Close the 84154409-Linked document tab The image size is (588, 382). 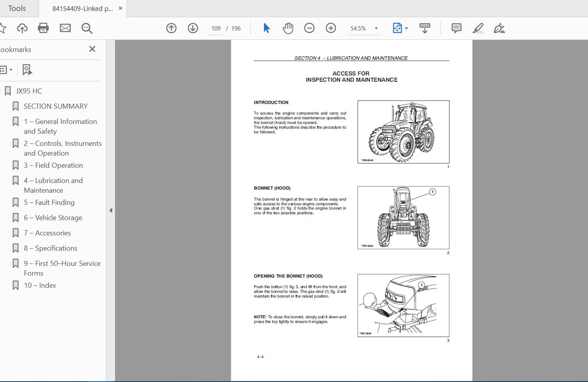tap(120, 8)
